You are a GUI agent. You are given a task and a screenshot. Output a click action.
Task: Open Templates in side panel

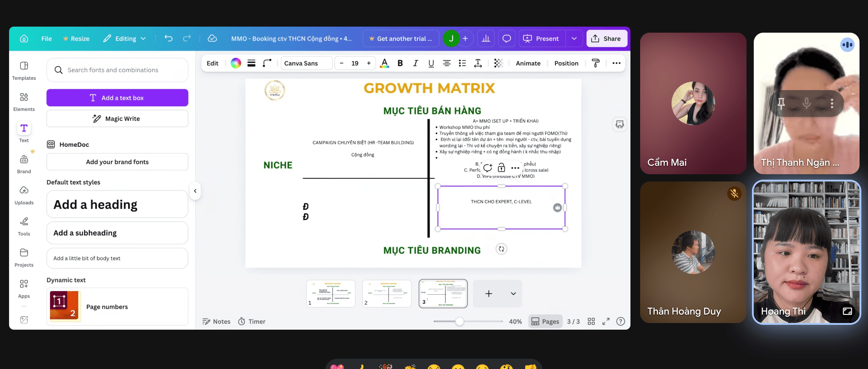(x=24, y=70)
